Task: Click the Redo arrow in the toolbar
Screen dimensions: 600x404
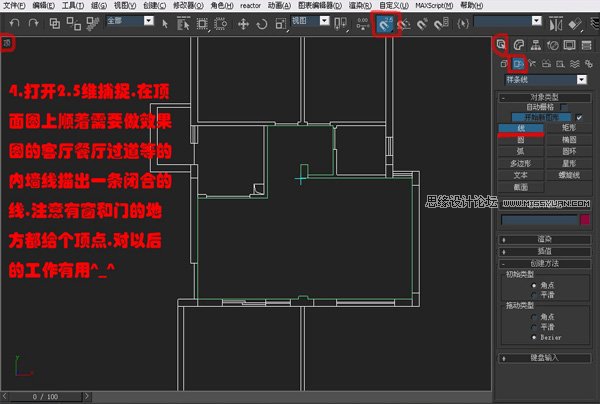Action: click(34, 23)
